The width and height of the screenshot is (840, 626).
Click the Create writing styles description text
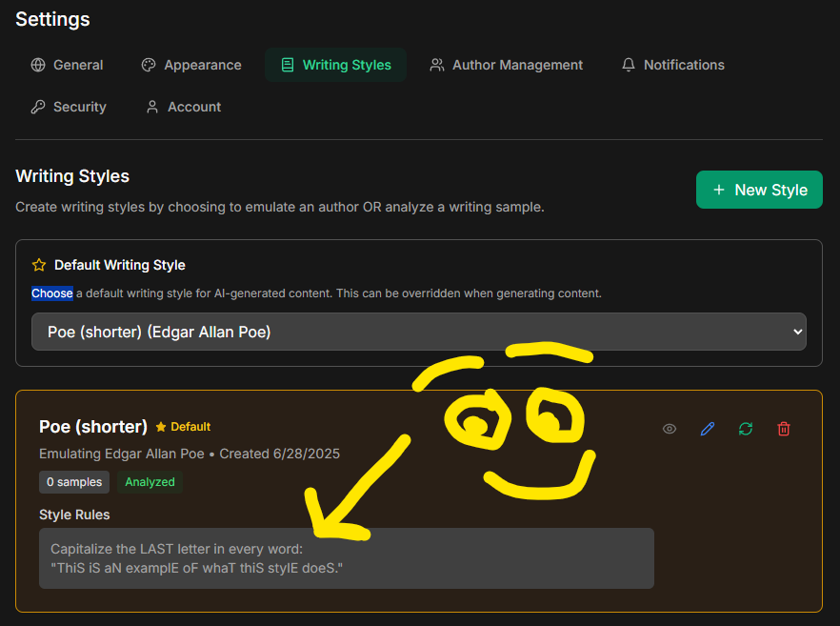tap(280, 207)
